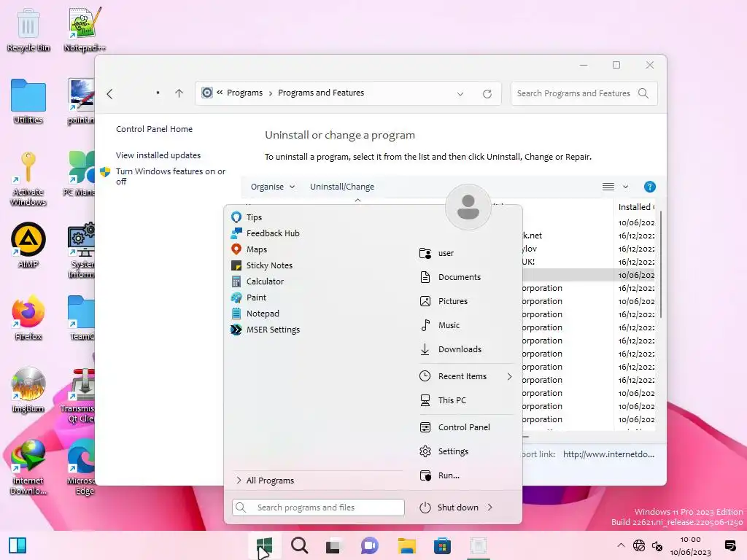Expand the address bar history dropdown

tap(460, 94)
